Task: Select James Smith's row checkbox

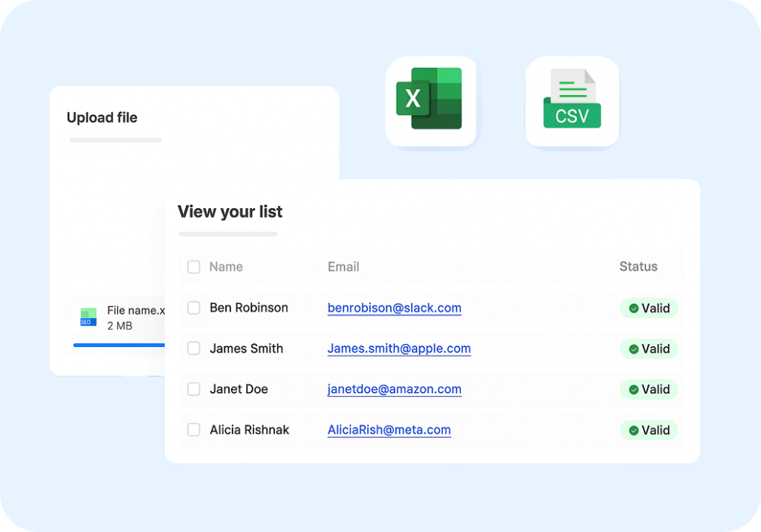Action: click(194, 348)
